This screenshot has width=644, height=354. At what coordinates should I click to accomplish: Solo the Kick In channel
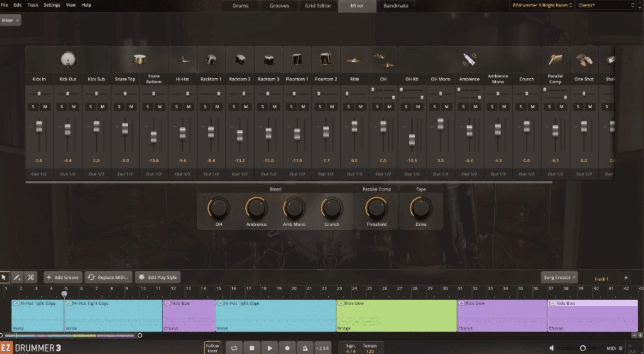[x=33, y=107]
